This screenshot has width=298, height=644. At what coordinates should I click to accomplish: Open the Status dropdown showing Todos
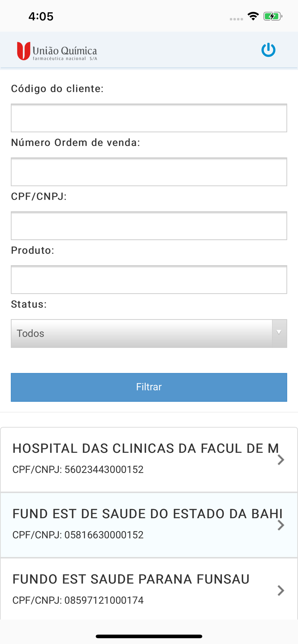(x=142, y=334)
